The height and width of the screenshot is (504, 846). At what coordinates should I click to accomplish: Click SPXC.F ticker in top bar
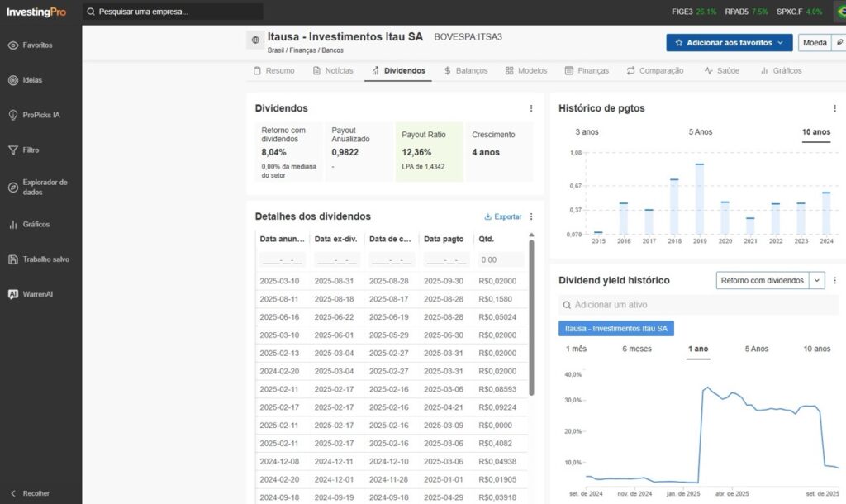pos(800,12)
